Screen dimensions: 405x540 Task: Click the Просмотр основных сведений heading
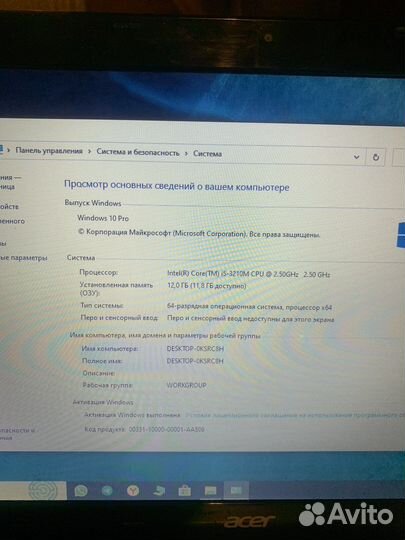pyautogui.click(x=177, y=186)
